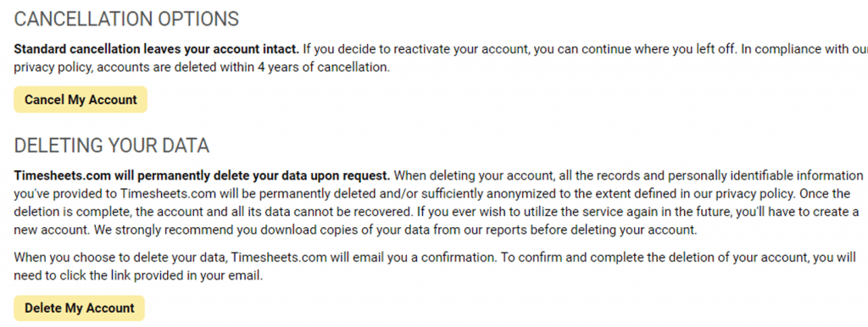The height and width of the screenshot is (327, 868).
Task: Select the DELETING YOUR DATA heading
Action: click(111, 146)
